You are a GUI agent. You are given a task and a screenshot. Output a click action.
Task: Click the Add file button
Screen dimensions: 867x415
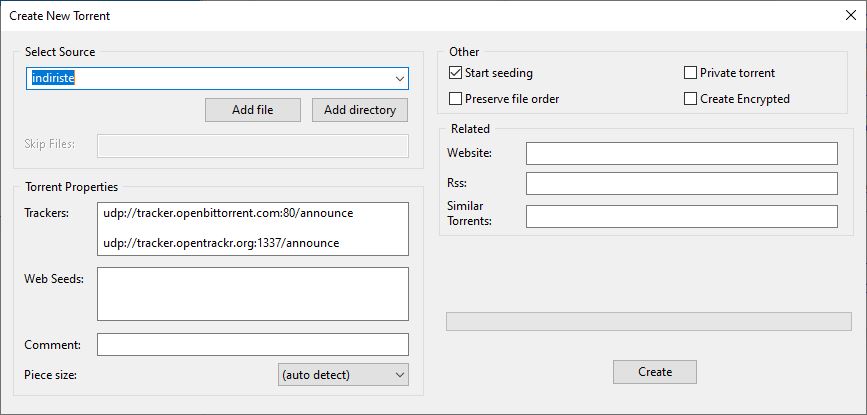point(253,110)
